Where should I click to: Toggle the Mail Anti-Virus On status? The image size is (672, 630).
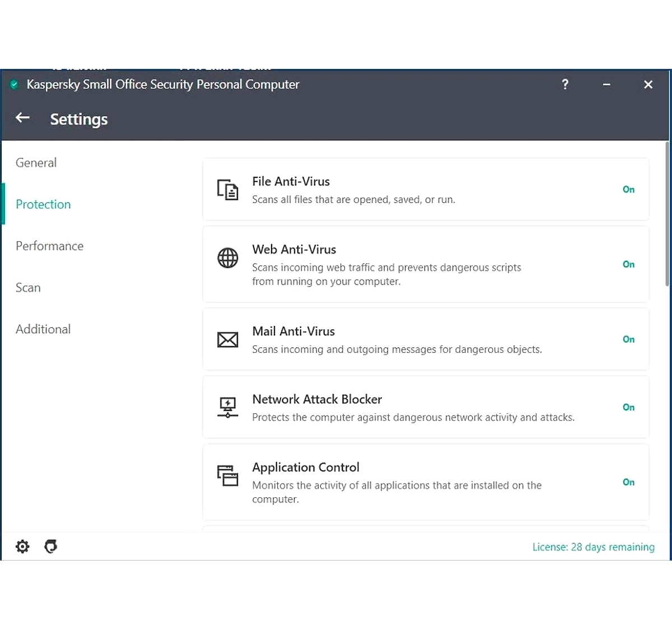point(628,339)
